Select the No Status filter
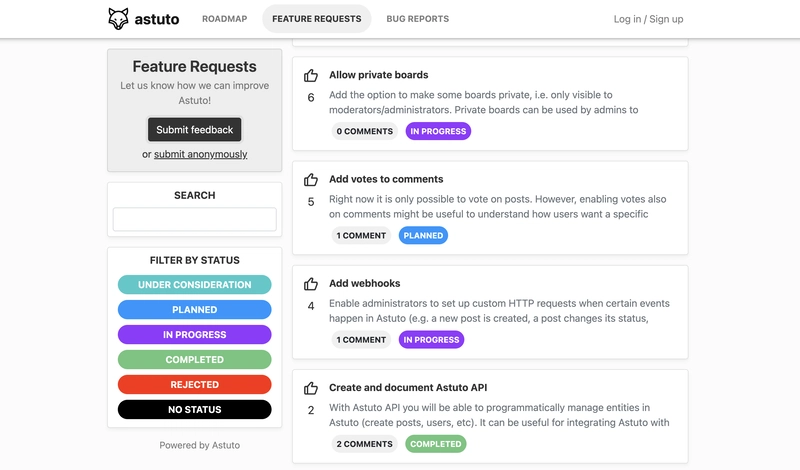Image resolution: width=800 pixels, height=470 pixels. [x=194, y=410]
